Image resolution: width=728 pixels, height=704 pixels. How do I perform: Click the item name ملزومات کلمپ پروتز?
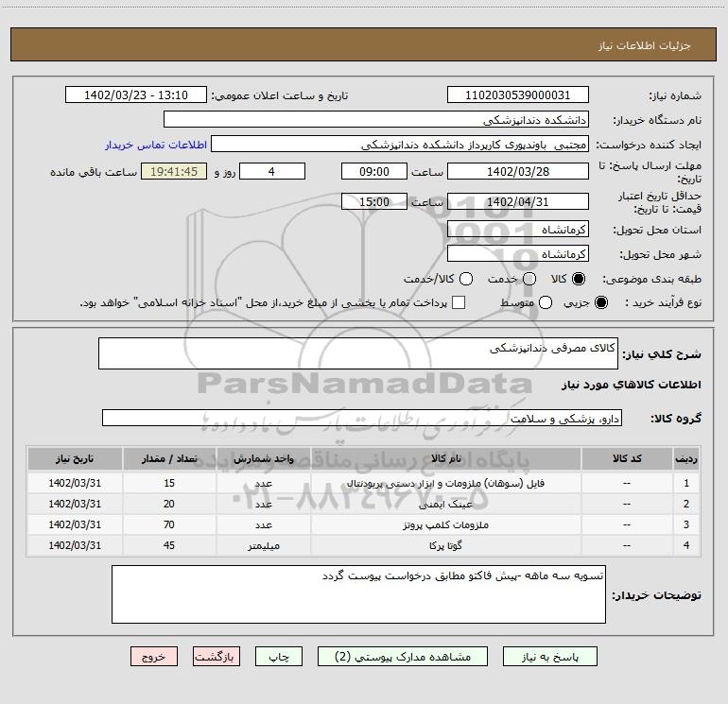445,524
